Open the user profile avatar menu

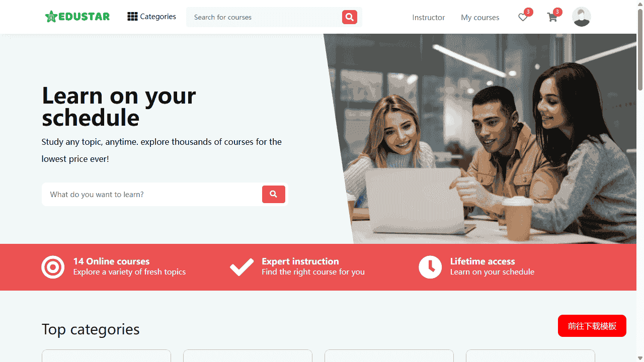[x=582, y=17]
